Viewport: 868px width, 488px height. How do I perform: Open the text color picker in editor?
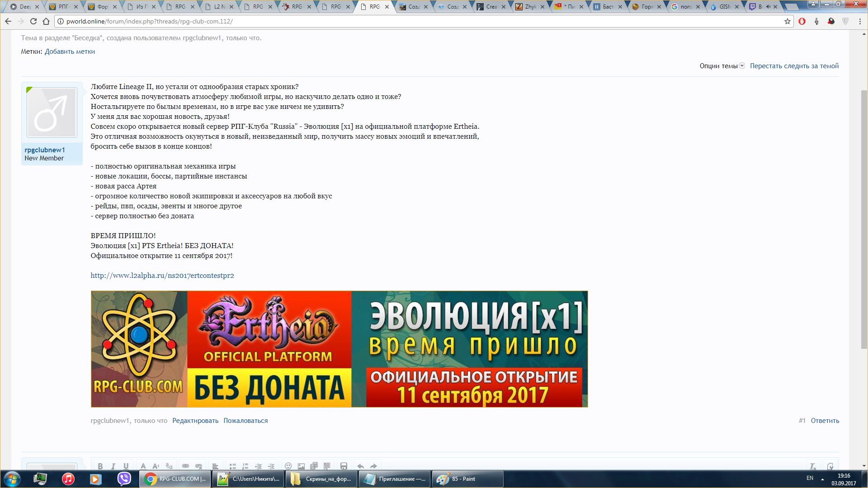click(143, 466)
